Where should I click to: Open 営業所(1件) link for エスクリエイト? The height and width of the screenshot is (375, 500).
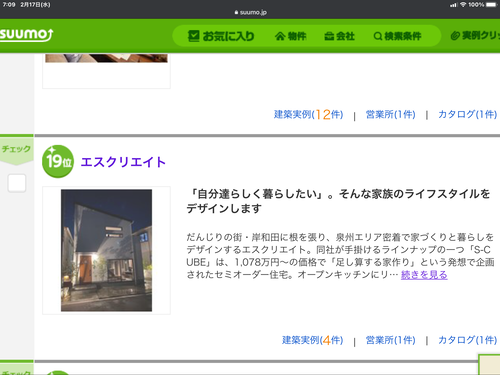(x=390, y=340)
